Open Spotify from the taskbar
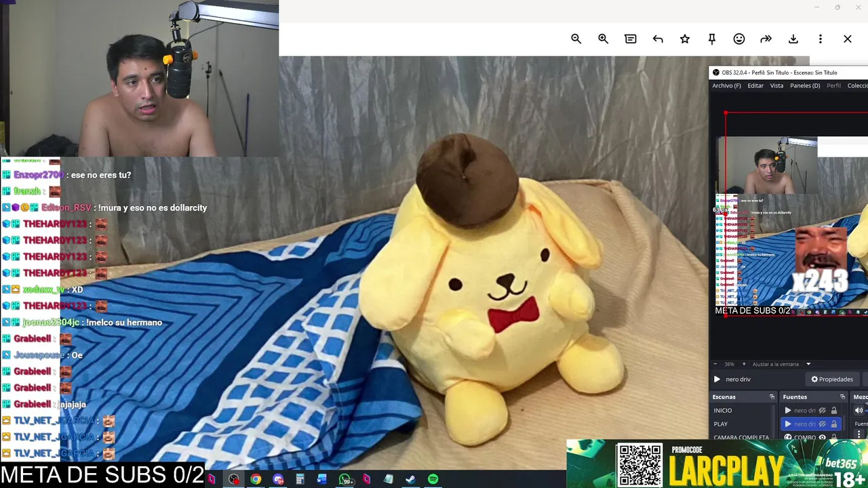This screenshot has height=488, width=868. (433, 479)
